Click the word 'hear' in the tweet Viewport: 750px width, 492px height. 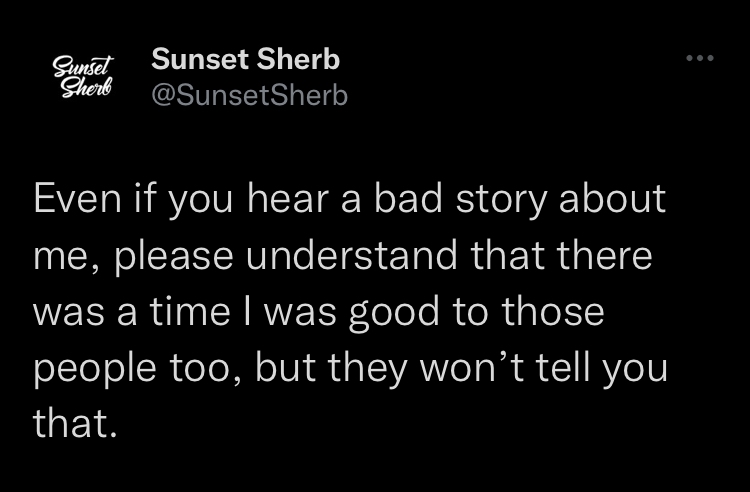coord(288,198)
